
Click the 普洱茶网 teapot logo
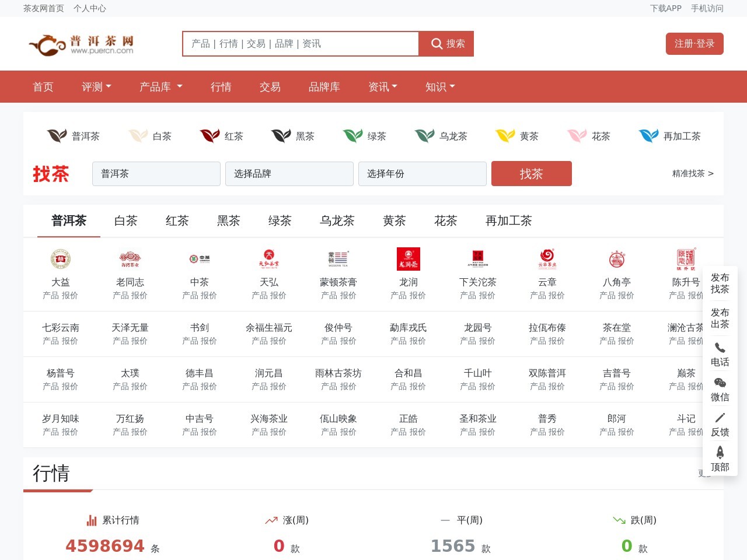pyautogui.click(x=81, y=44)
